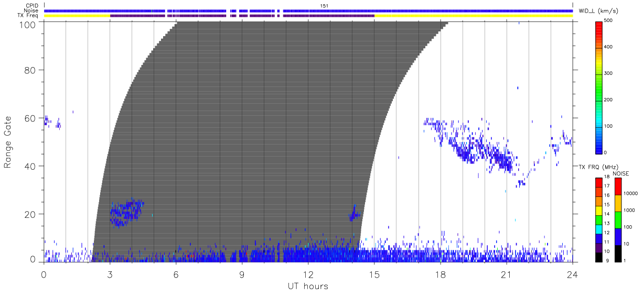The height and width of the screenshot is (297, 644).
Task: Click the 14 label in TX FRQ legend
Action: (x=608, y=214)
